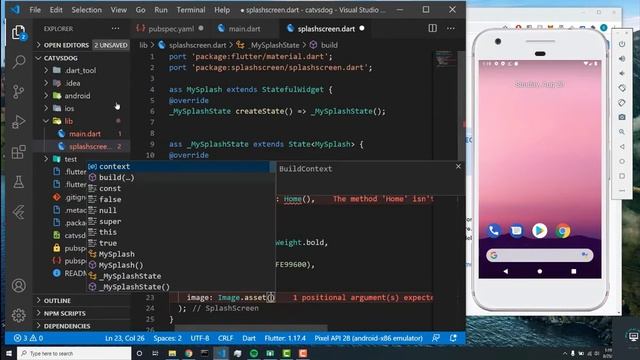Open the Manage gear settings
640x360 pixels.
(18, 315)
